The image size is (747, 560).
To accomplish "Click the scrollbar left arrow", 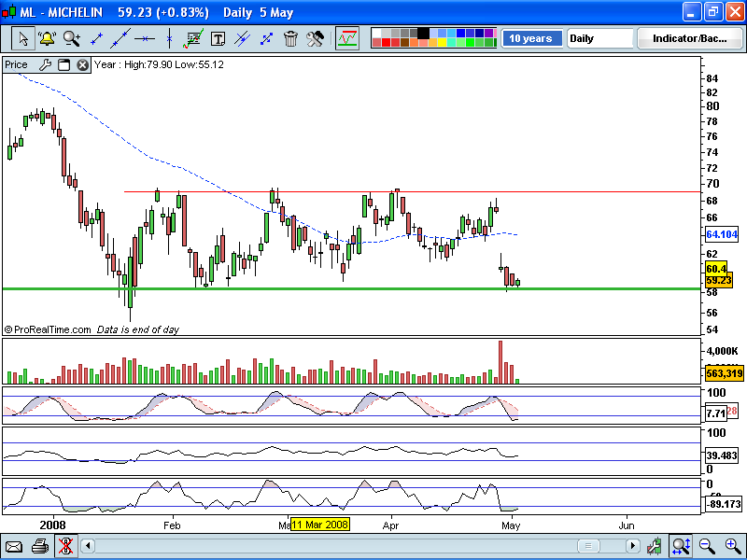I will 88,546.
